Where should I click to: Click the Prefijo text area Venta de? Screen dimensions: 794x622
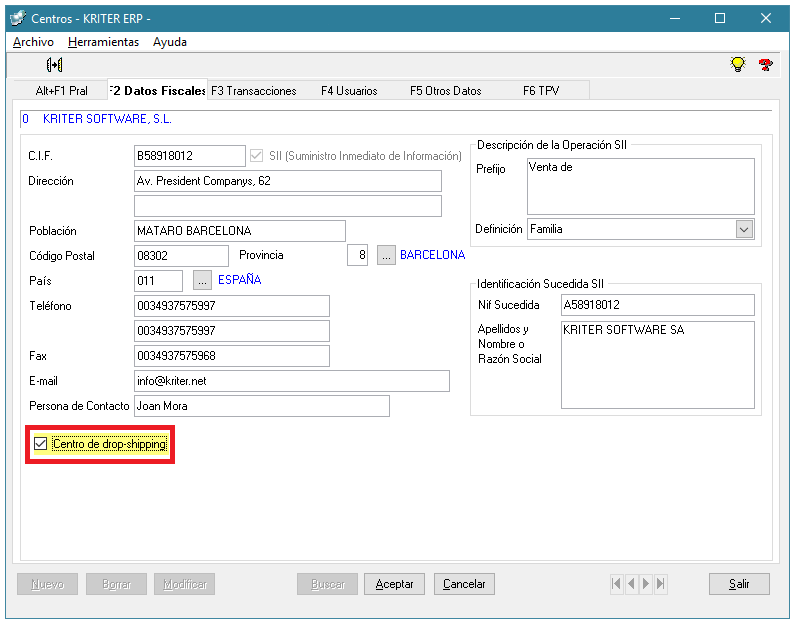[641, 186]
